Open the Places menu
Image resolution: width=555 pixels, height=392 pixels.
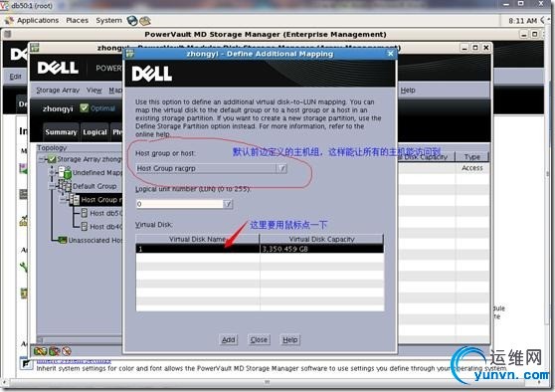point(78,21)
